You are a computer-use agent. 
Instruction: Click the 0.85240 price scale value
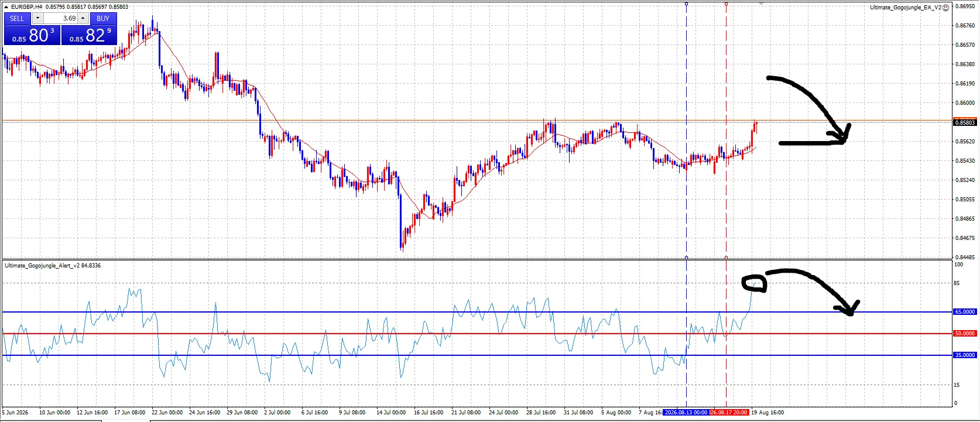coord(965,180)
